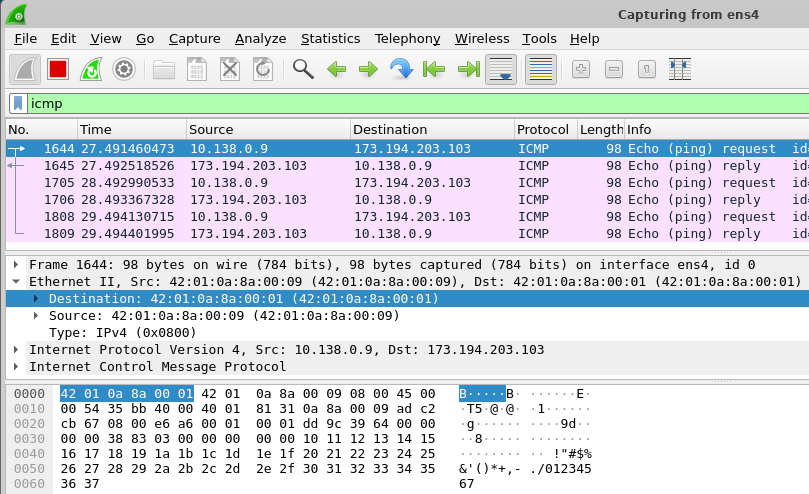Click the icmp display filter field
The width and height of the screenshot is (809, 494).
click(x=418, y=103)
